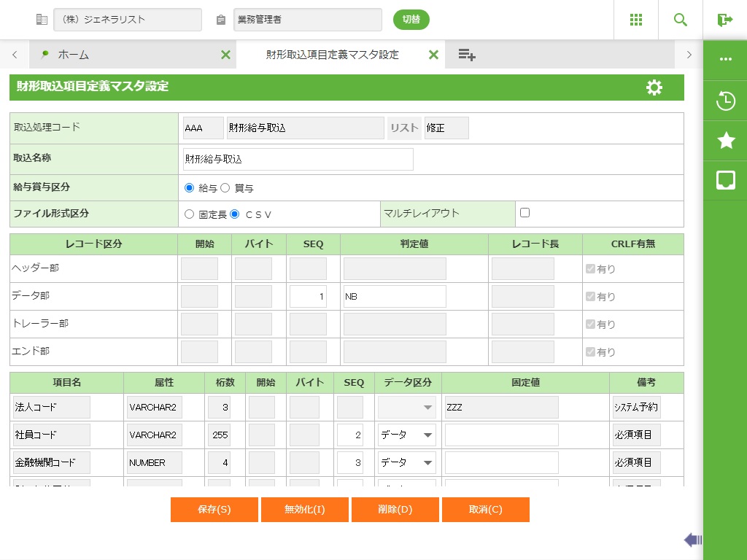Switch to the ホーム tab
The width and height of the screenshot is (747, 560).
pyautogui.click(x=73, y=55)
